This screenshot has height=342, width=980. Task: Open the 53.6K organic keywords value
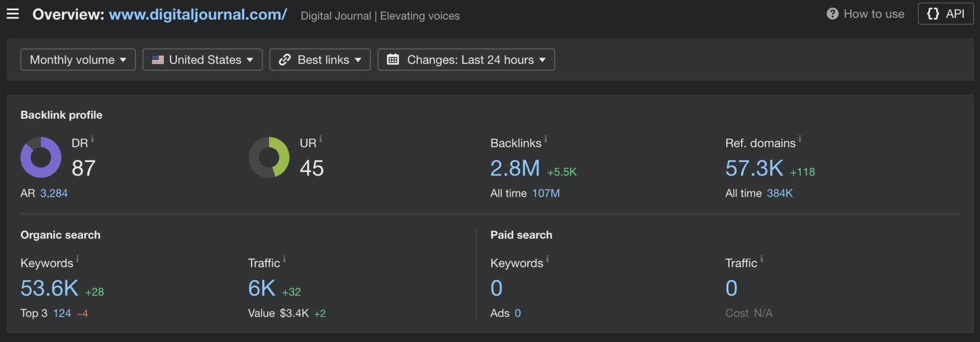(50, 288)
